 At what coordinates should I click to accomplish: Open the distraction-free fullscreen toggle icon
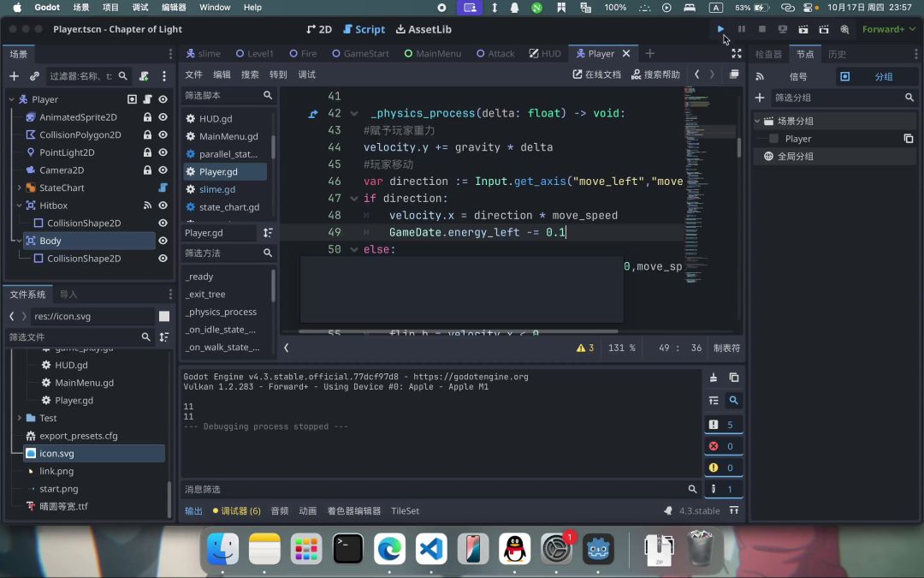pos(736,53)
